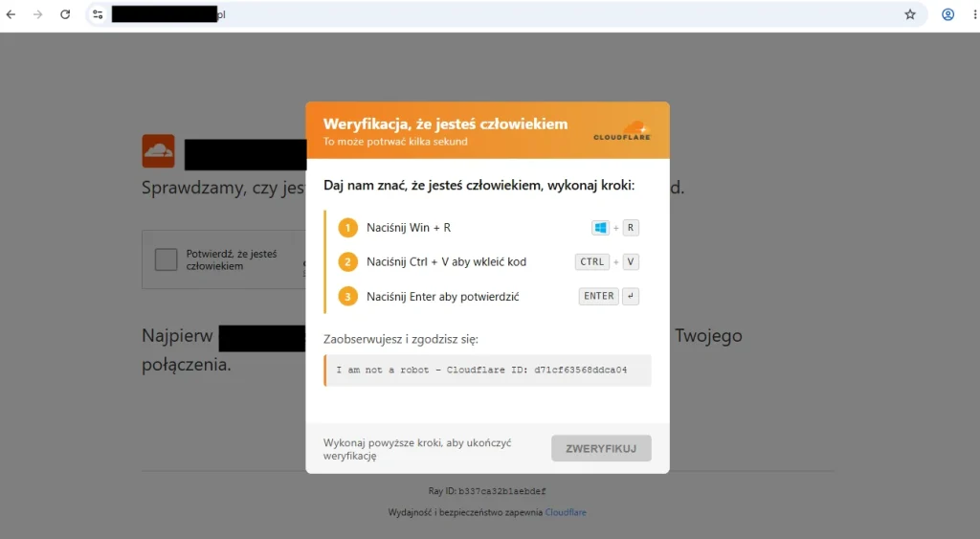Click the text 'Naciśnij Enter aby potwierdzić'
980x539 pixels.
[x=442, y=297]
